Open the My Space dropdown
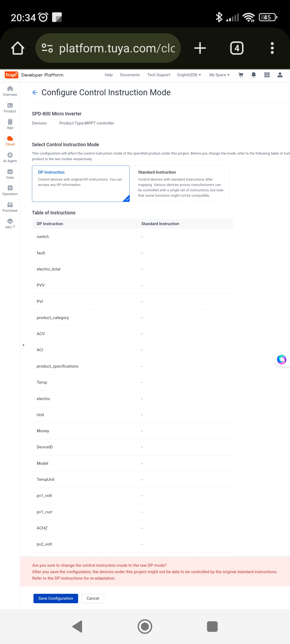The height and width of the screenshot is (644, 290). 219,75
